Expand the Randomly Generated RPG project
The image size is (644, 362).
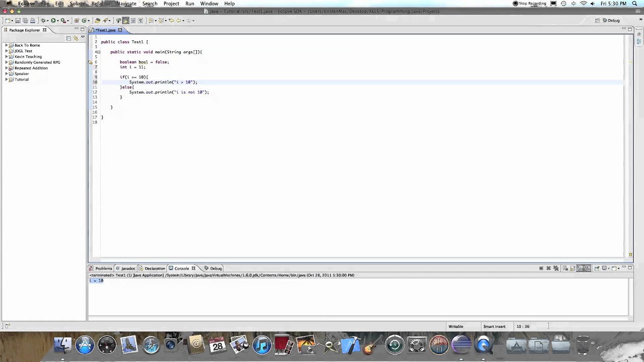click(7, 62)
